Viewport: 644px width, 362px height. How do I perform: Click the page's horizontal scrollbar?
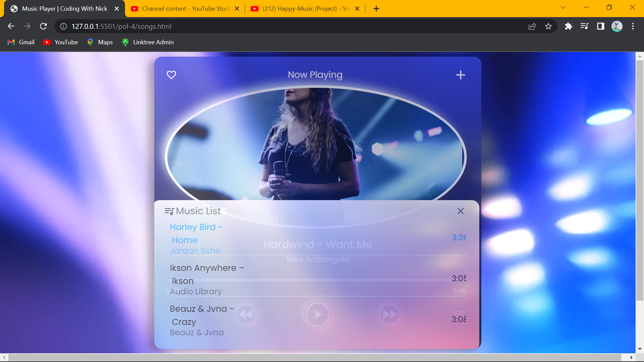pyautogui.click(x=314, y=357)
